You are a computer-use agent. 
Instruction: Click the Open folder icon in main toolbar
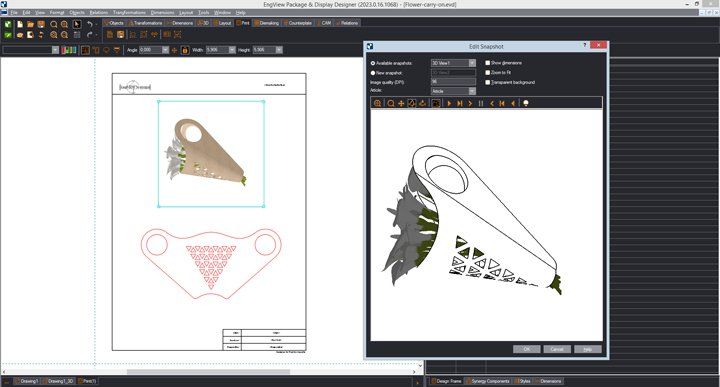[30, 24]
